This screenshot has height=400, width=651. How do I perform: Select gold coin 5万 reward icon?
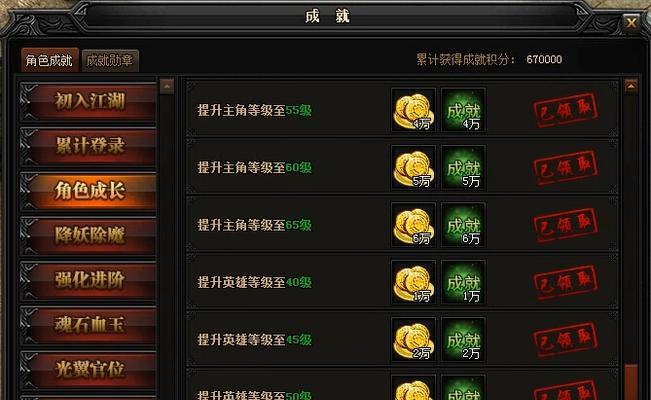click(x=414, y=167)
